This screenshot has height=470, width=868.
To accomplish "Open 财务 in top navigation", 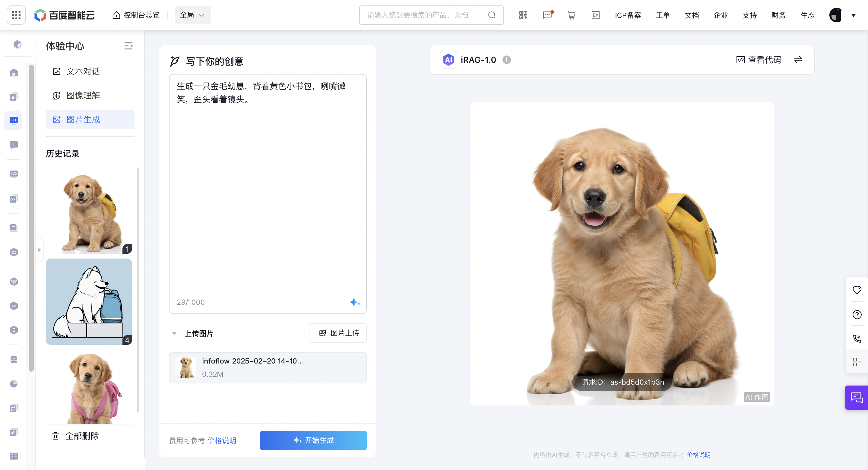I will point(778,15).
